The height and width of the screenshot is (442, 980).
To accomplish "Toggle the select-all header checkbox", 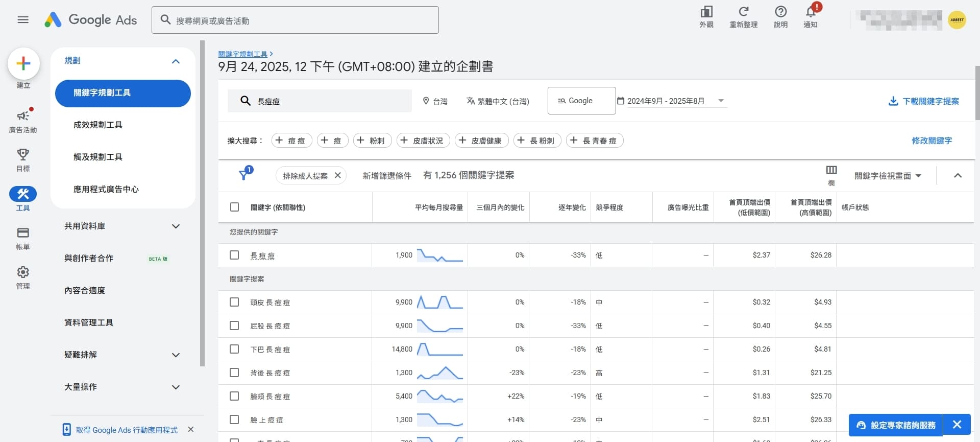I will pyautogui.click(x=234, y=207).
